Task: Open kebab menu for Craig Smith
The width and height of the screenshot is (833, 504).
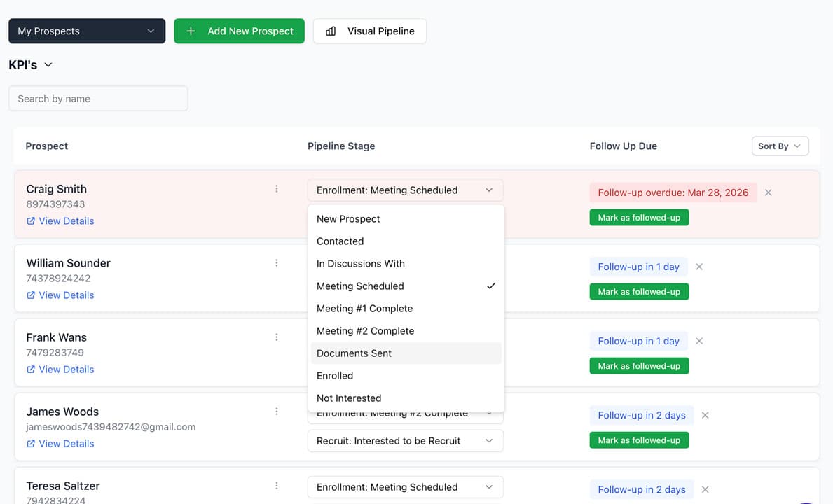Action: tap(276, 189)
